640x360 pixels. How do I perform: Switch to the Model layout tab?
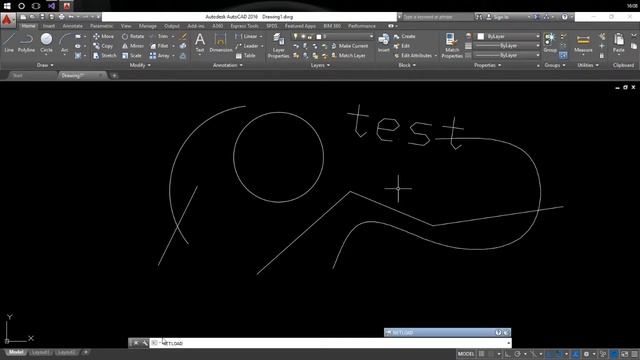point(16,352)
